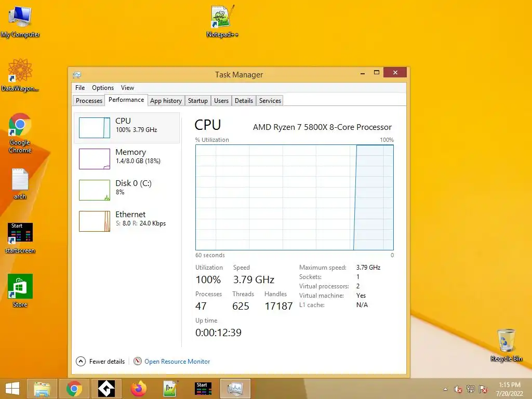Select the startscreen desktop shortcut
Image resolution: width=532 pixels, height=399 pixels.
click(20, 238)
